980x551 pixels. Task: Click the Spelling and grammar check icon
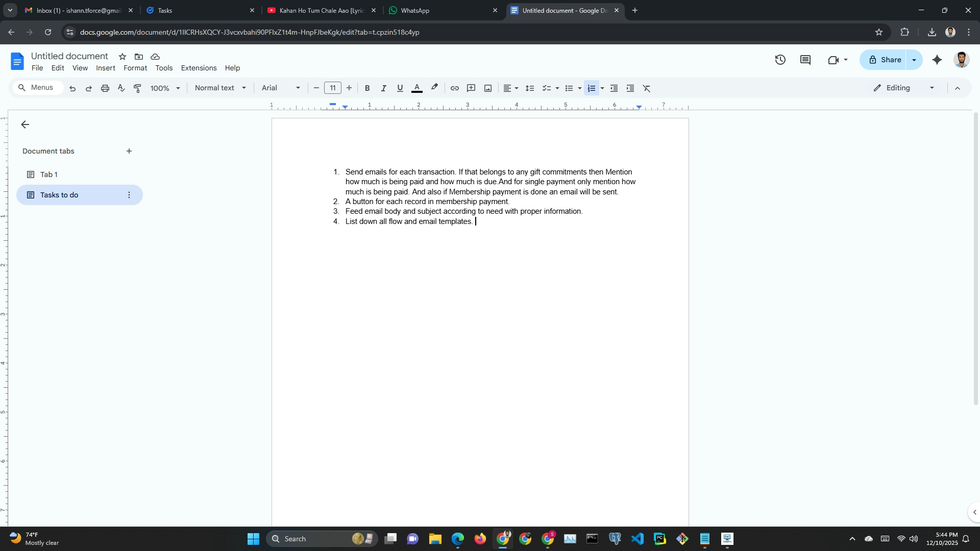coord(121,88)
